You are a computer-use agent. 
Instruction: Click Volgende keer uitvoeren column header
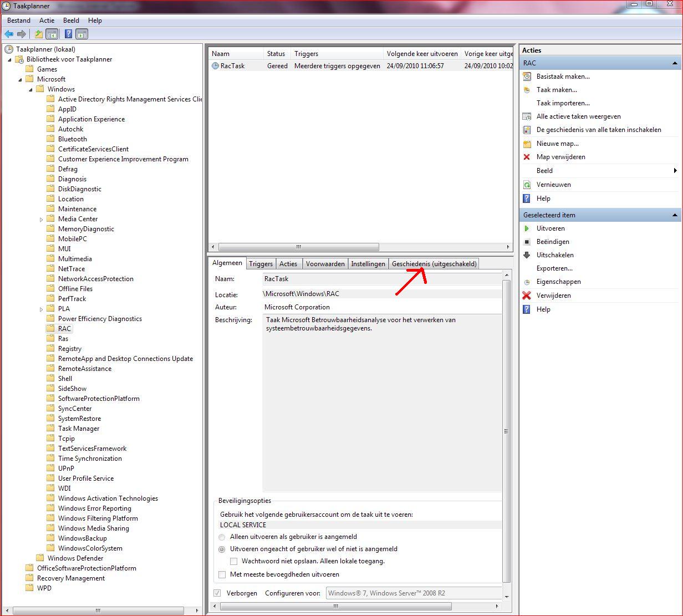tap(422, 54)
